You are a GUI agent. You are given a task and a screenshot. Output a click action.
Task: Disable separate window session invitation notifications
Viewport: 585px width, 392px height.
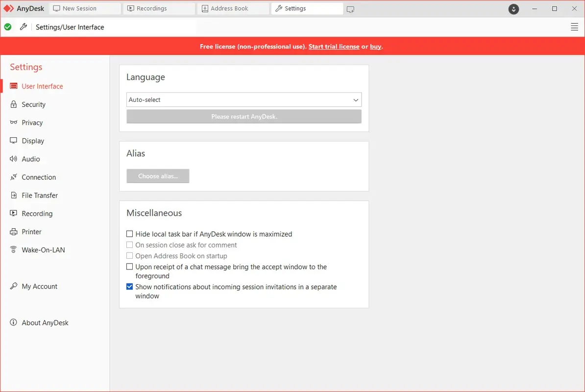pos(129,287)
